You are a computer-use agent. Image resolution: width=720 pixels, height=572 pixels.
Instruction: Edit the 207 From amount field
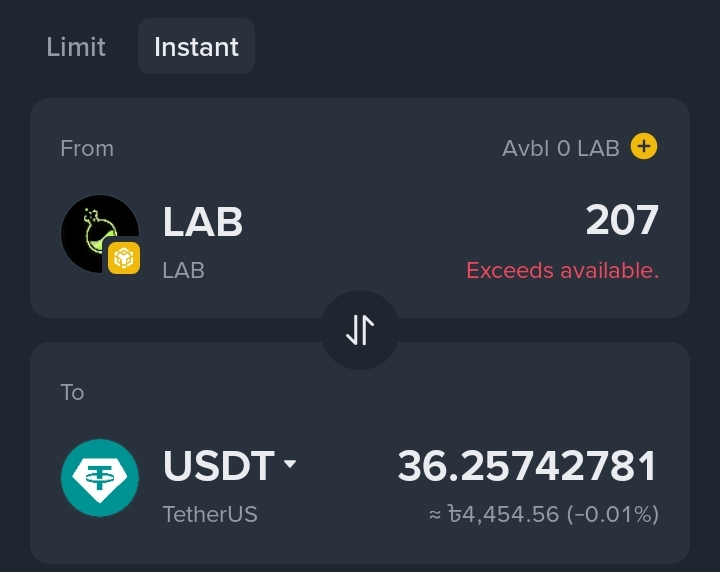point(622,221)
